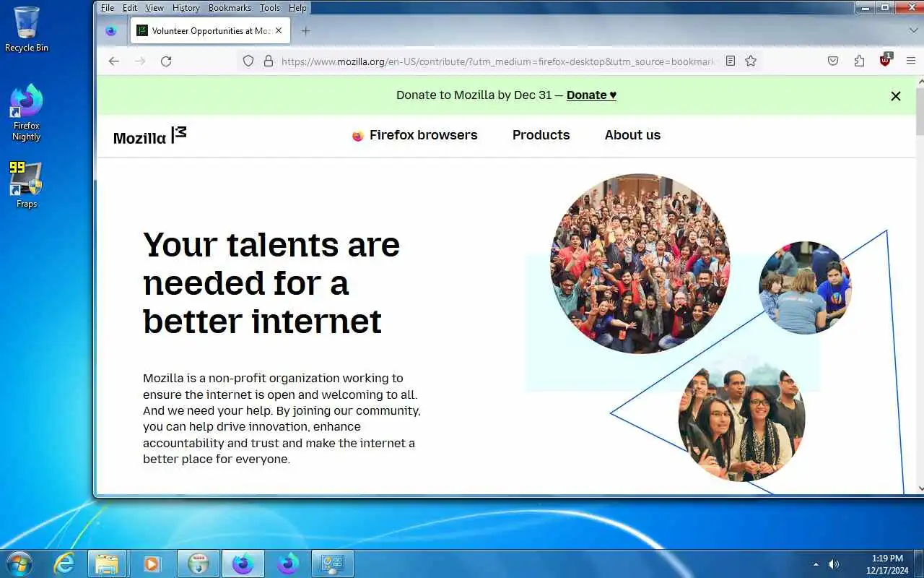Screen dimensions: 924x578
Task: Click 'Your talents are needed' headline
Action: coord(271,283)
